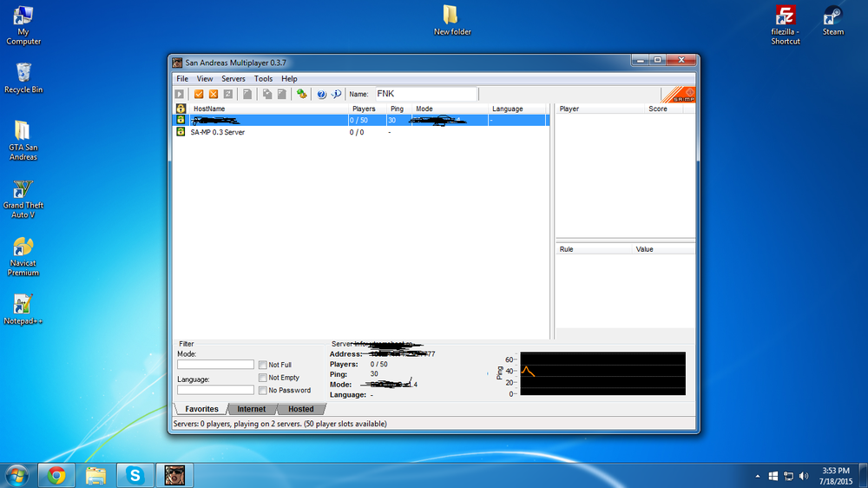Viewport: 868px width, 488px height.
Task: Enable the Not Empty filter checkbox
Action: [x=262, y=378]
